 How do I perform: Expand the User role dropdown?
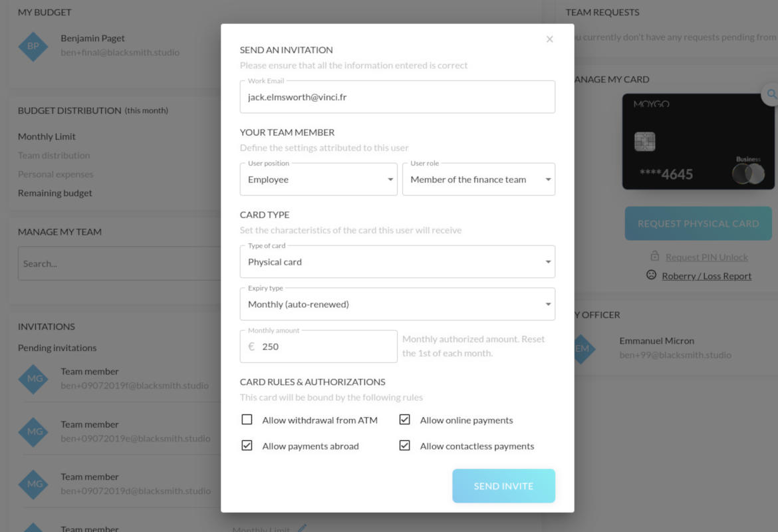[x=478, y=180]
